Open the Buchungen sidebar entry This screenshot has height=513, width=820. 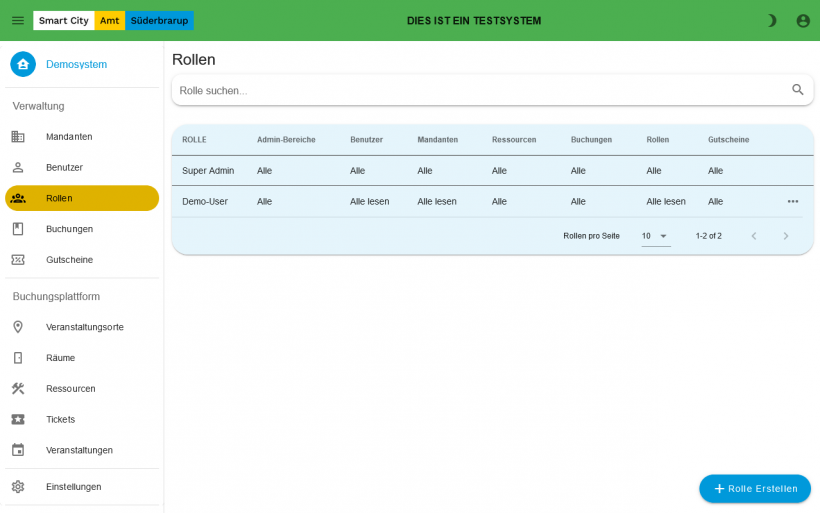pyautogui.click(x=69, y=229)
